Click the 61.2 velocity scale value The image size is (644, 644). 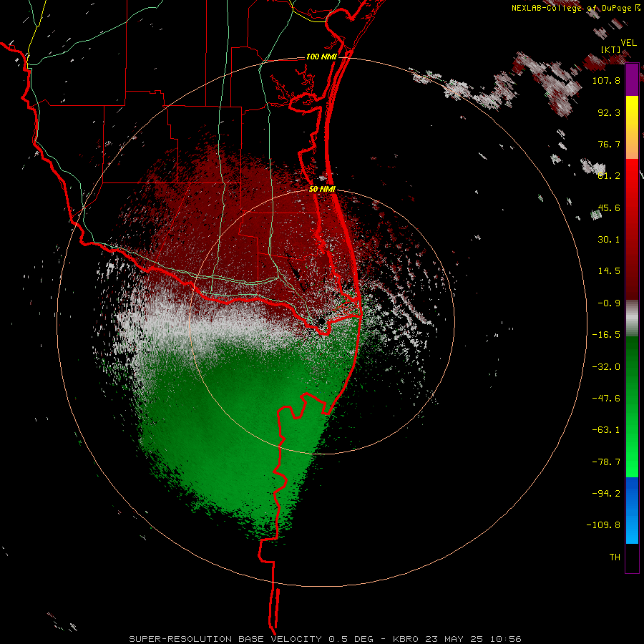[609, 176]
